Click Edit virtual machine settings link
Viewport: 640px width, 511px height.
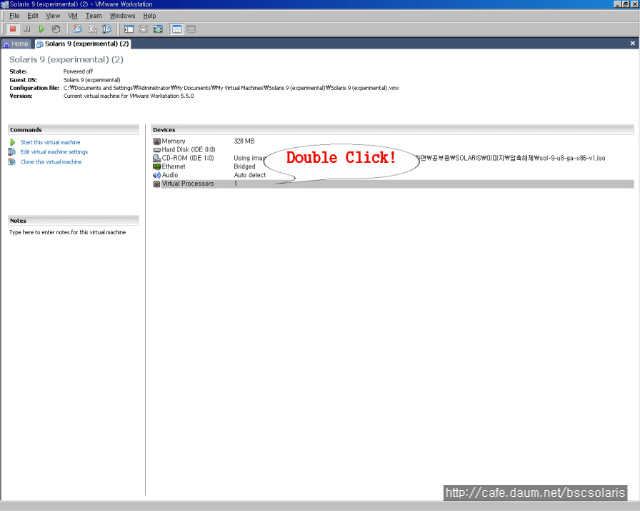pos(54,152)
